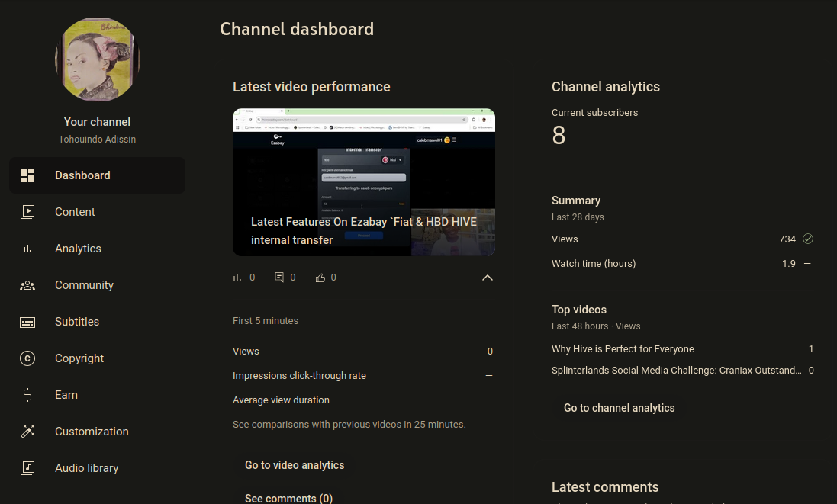
Task: Click the Copyright circle-C icon
Action: pos(27,358)
